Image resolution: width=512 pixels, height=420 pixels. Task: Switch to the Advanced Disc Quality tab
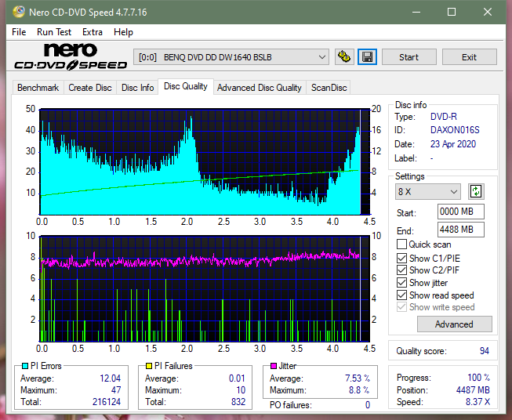pyautogui.click(x=260, y=88)
